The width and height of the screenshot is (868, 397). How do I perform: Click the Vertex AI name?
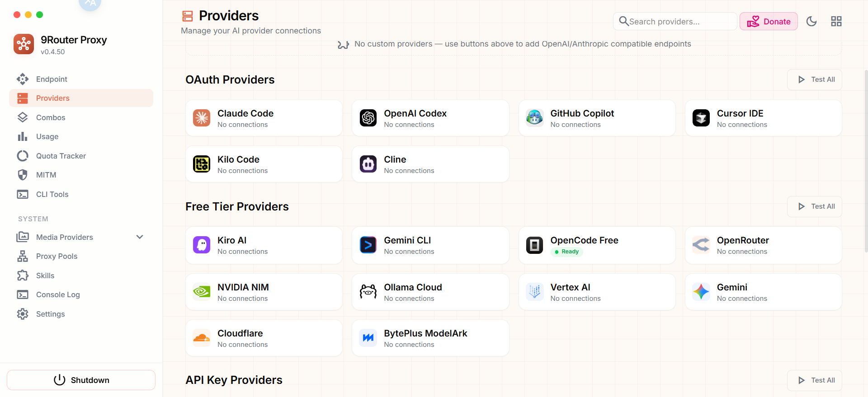tap(570, 287)
